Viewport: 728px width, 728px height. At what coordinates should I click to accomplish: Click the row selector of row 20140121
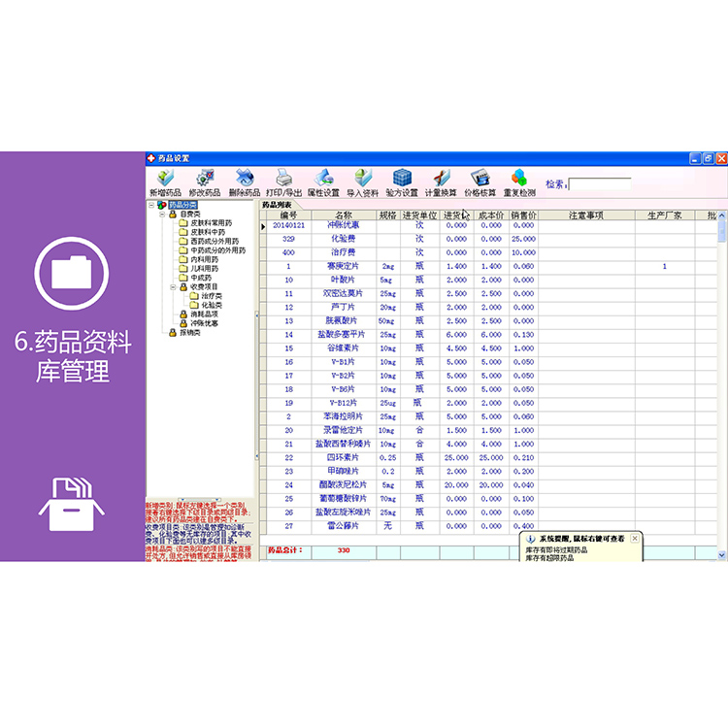point(263,226)
